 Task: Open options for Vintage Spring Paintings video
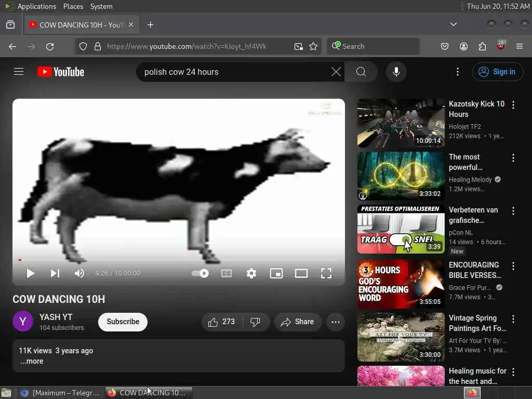[x=513, y=319]
